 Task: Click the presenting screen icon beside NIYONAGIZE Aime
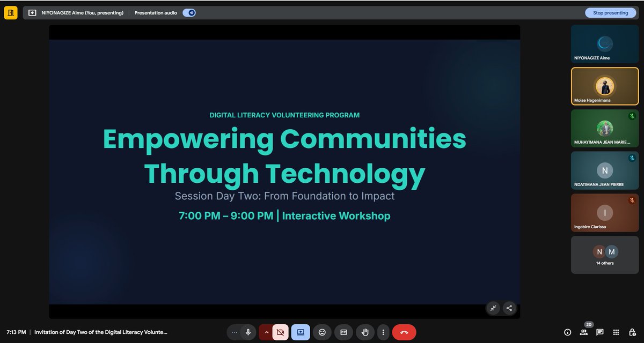pyautogui.click(x=32, y=13)
